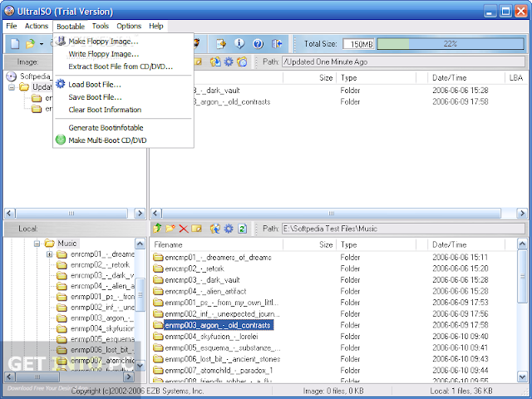The width and height of the screenshot is (532, 399).
Task: Create a new image with the New icon
Action: [15, 44]
